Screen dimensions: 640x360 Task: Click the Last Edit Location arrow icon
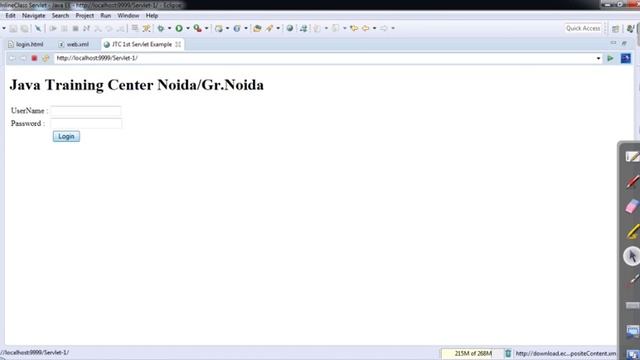tap(354, 28)
